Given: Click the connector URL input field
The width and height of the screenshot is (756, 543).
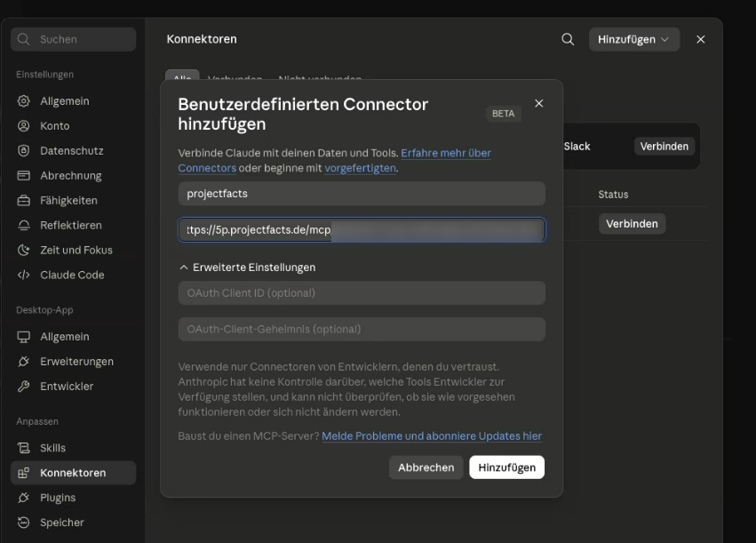Looking at the screenshot, I should coord(362,230).
